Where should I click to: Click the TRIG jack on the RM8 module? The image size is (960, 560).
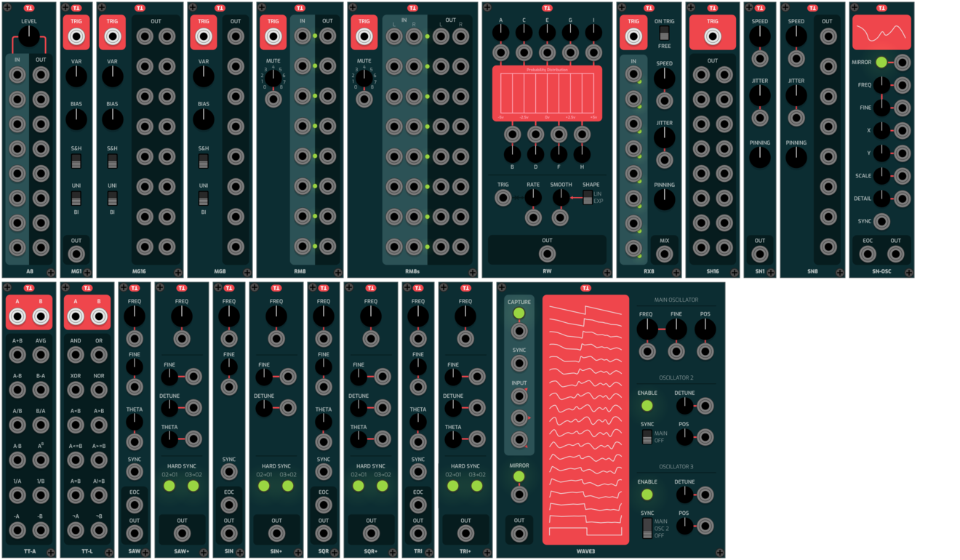coord(273,36)
